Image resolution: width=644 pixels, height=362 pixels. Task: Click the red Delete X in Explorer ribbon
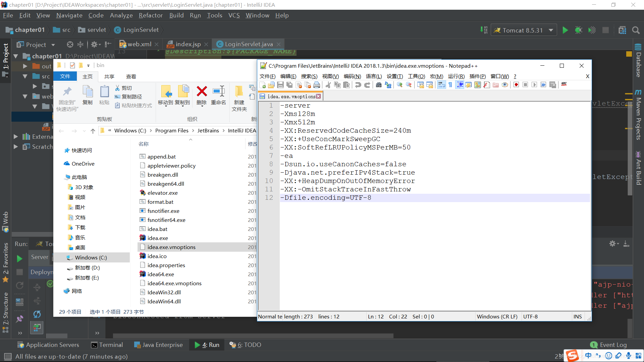tap(202, 91)
